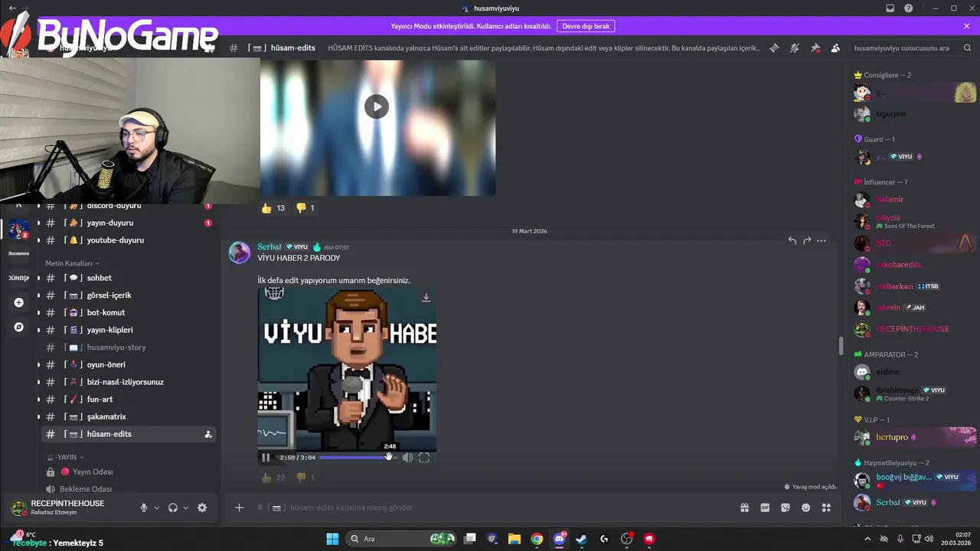Image resolution: width=980 pixels, height=551 pixels.
Task: Open the help question mark icon
Action: (909, 8)
